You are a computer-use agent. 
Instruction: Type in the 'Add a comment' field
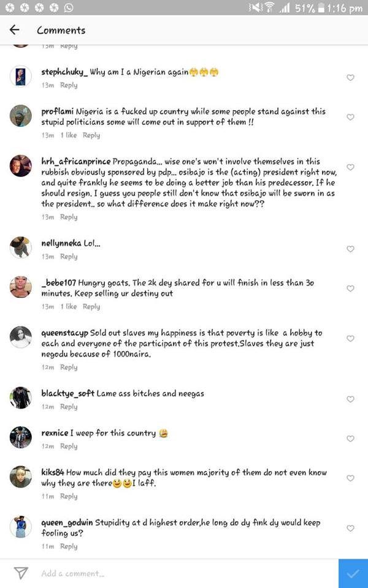click(184, 574)
